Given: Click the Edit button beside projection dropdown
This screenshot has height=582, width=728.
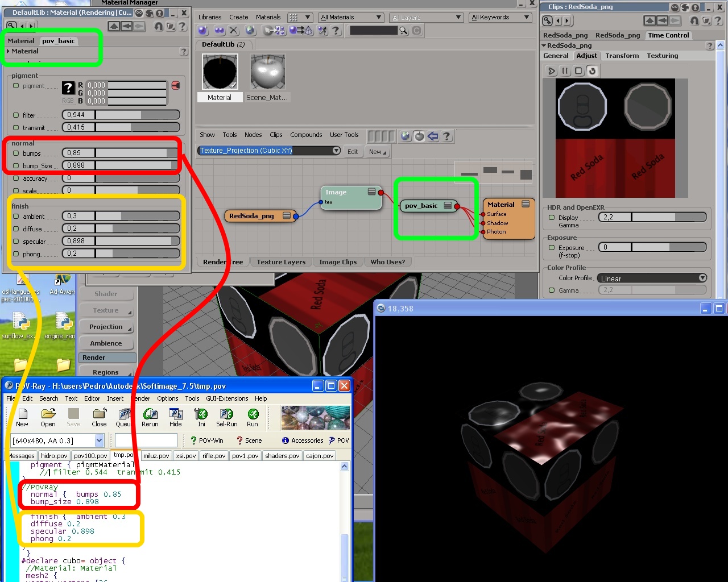Looking at the screenshot, I should coord(353,152).
